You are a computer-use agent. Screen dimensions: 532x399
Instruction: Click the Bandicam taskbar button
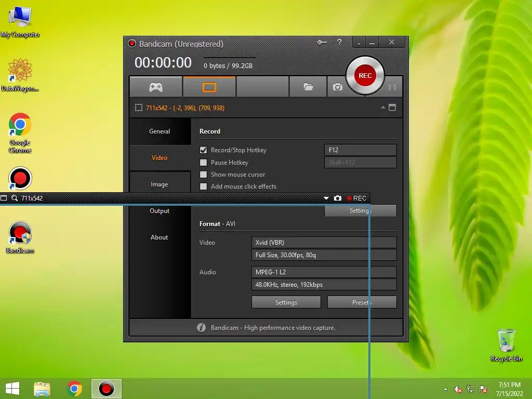[106, 389]
